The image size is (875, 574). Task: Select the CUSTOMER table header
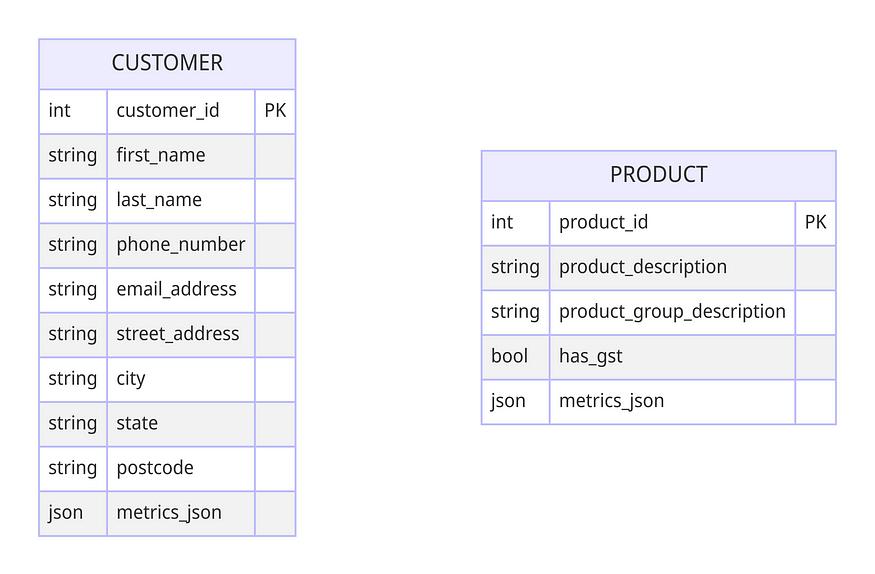tap(167, 64)
